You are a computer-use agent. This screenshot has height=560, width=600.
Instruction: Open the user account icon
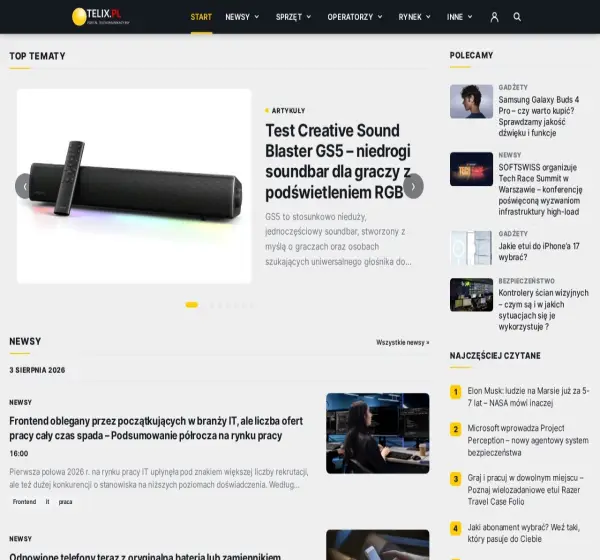(494, 17)
